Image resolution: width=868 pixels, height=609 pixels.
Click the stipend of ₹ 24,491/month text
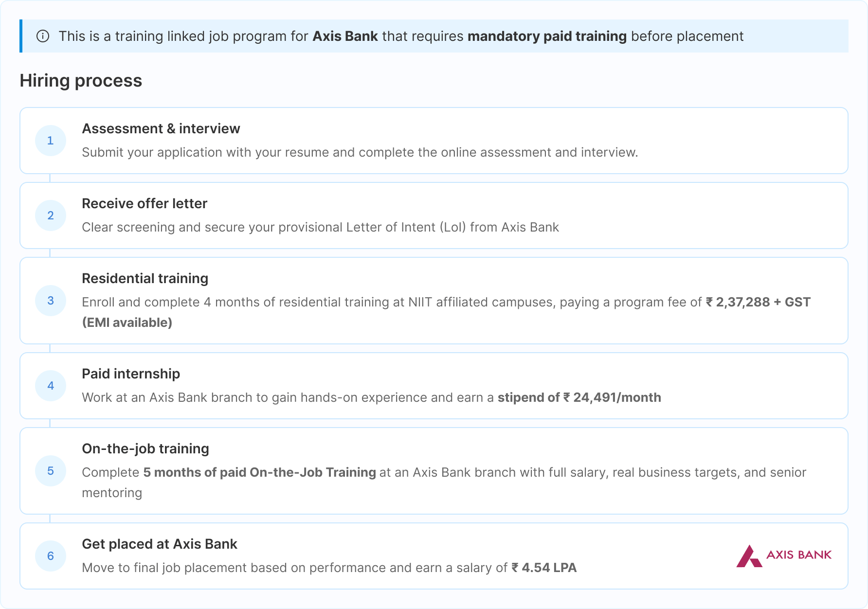pyautogui.click(x=579, y=397)
